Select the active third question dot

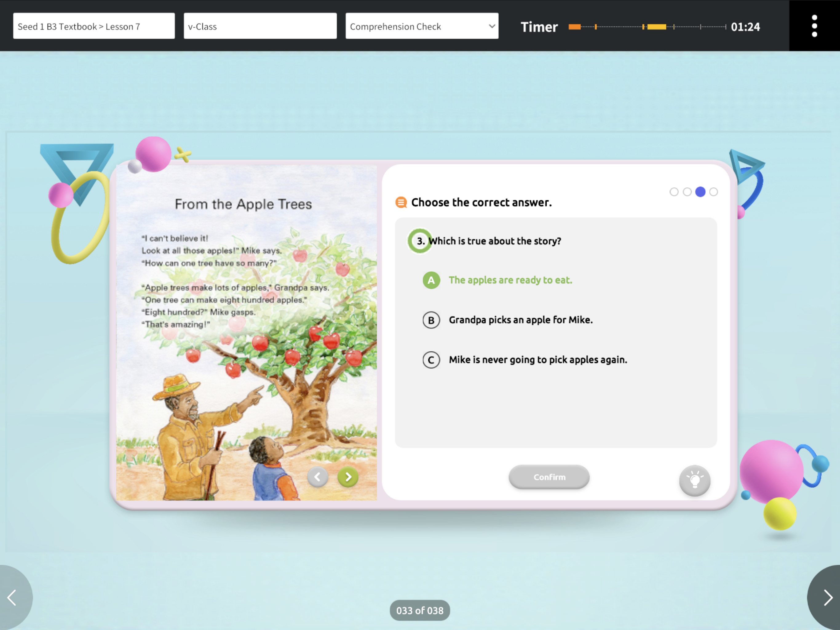(700, 192)
